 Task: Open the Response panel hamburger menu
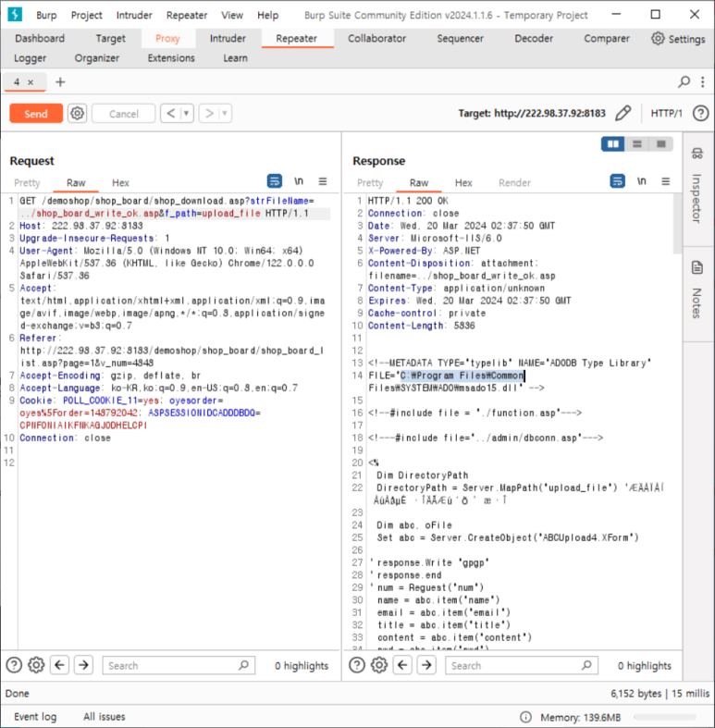click(666, 181)
